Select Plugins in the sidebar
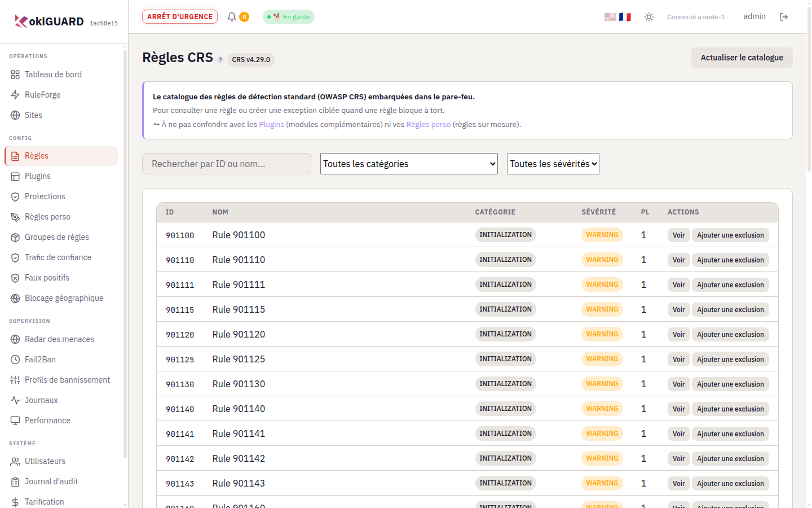812x508 pixels. [x=61, y=176]
